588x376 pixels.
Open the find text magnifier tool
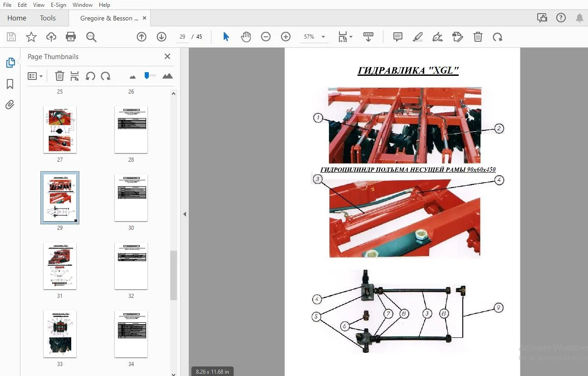tap(91, 37)
